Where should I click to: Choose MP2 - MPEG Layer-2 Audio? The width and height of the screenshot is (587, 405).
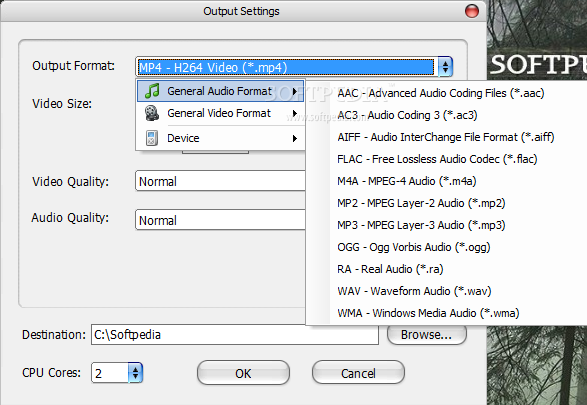pyautogui.click(x=421, y=203)
